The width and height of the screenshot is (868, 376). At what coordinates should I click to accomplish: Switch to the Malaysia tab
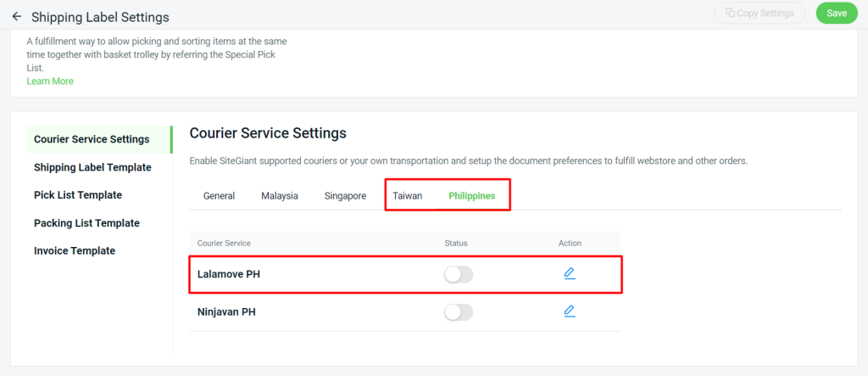tap(280, 196)
